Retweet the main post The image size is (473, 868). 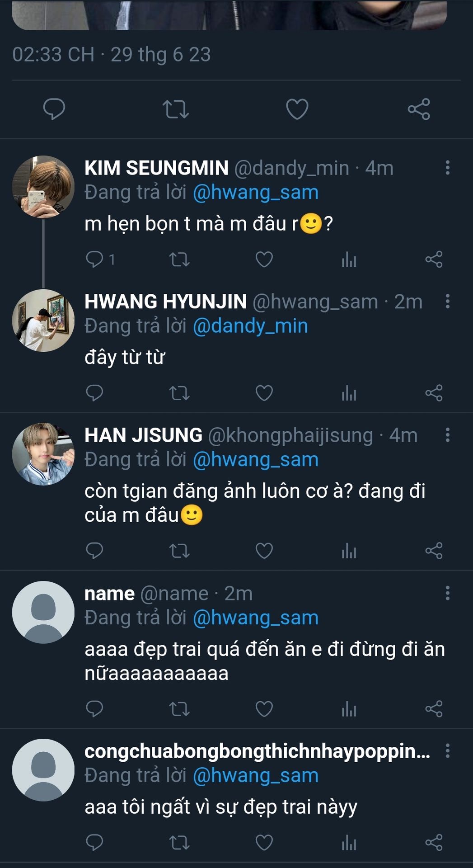176,109
